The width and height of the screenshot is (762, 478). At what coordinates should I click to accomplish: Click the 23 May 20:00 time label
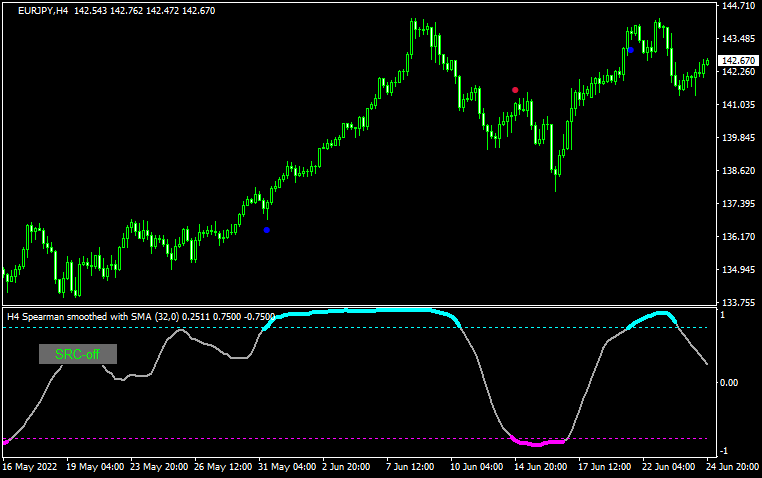click(x=159, y=467)
